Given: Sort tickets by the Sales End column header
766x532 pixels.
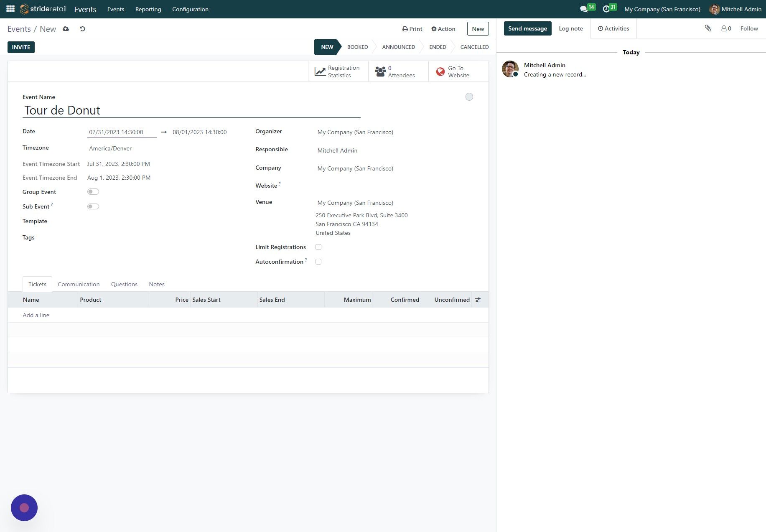Looking at the screenshot, I should (x=291, y=300).
